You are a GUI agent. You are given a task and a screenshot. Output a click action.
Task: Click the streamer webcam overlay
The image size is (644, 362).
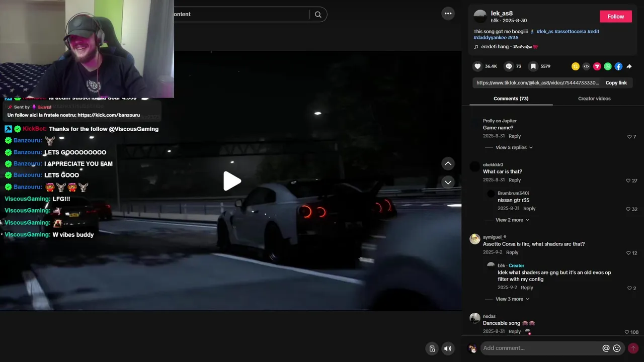(x=87, y=49)
